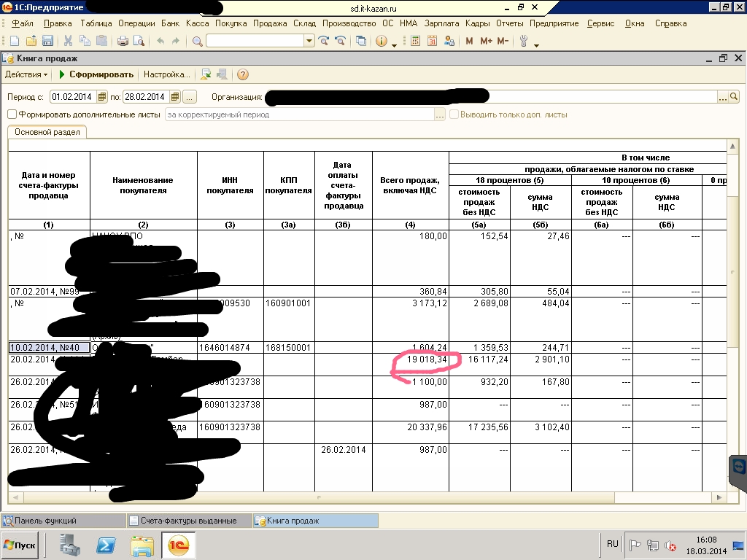
Task: Enable 'Формировать дополнительные листы' checkbox
Action: 12,114
